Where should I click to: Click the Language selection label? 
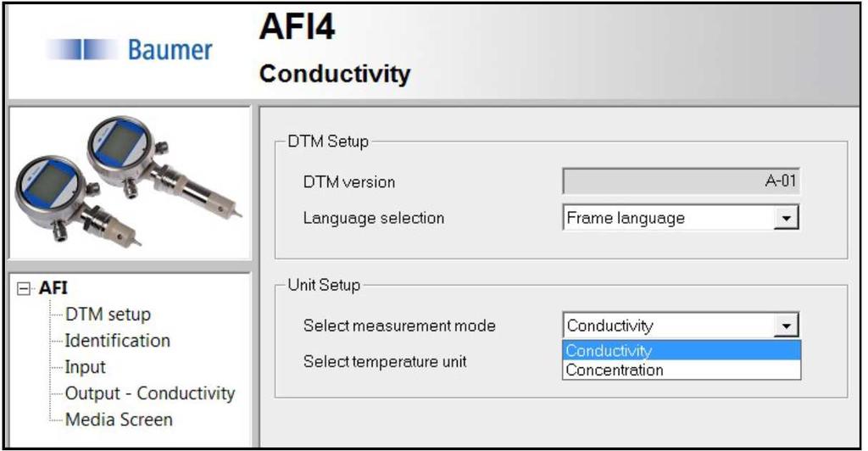pyautogui.click(x=374, y=218)
